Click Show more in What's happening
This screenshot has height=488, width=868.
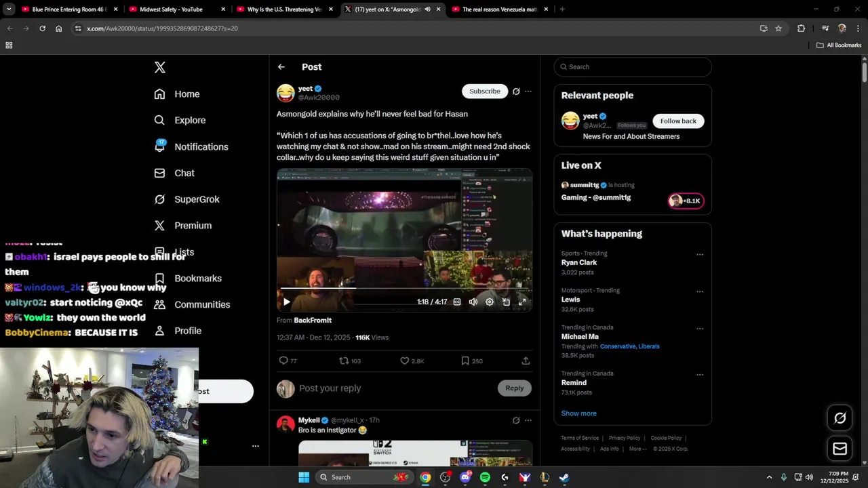coord(579,413)
